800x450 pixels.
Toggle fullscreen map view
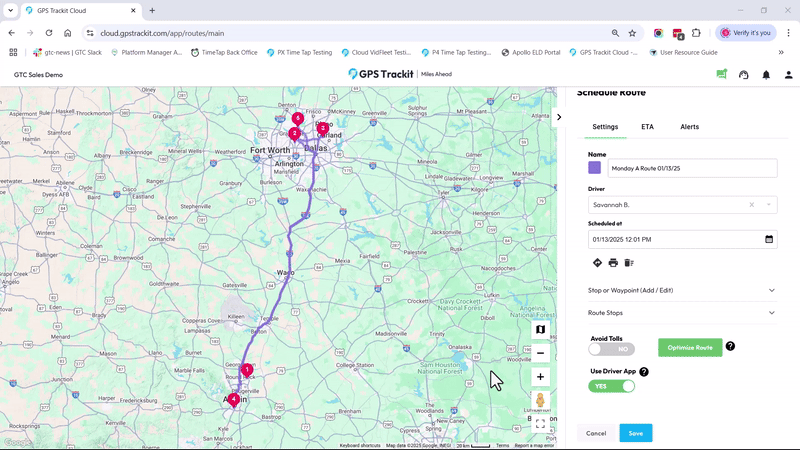pos(540,424)
